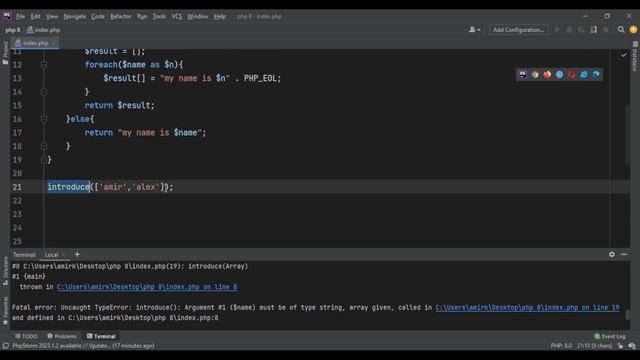Viewport: 640px width, 360px height.
Task: Hide the terminal panel with minus icon
Action: click(x=624, y=254)
